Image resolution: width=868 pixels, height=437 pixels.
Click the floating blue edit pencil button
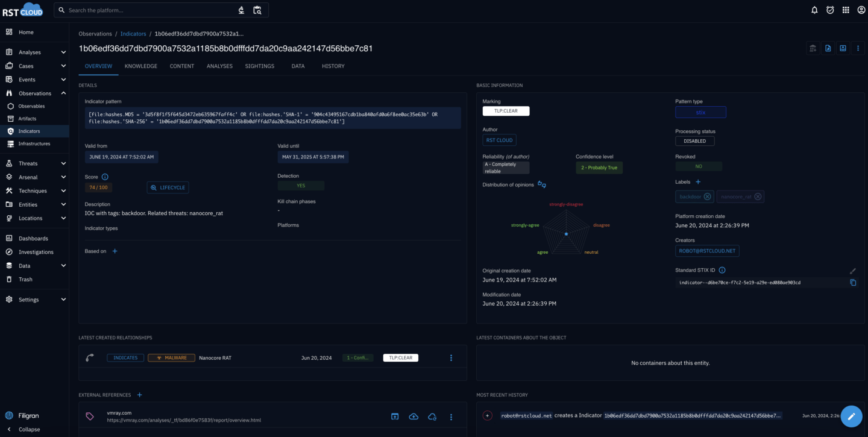(x=851, y=416)
